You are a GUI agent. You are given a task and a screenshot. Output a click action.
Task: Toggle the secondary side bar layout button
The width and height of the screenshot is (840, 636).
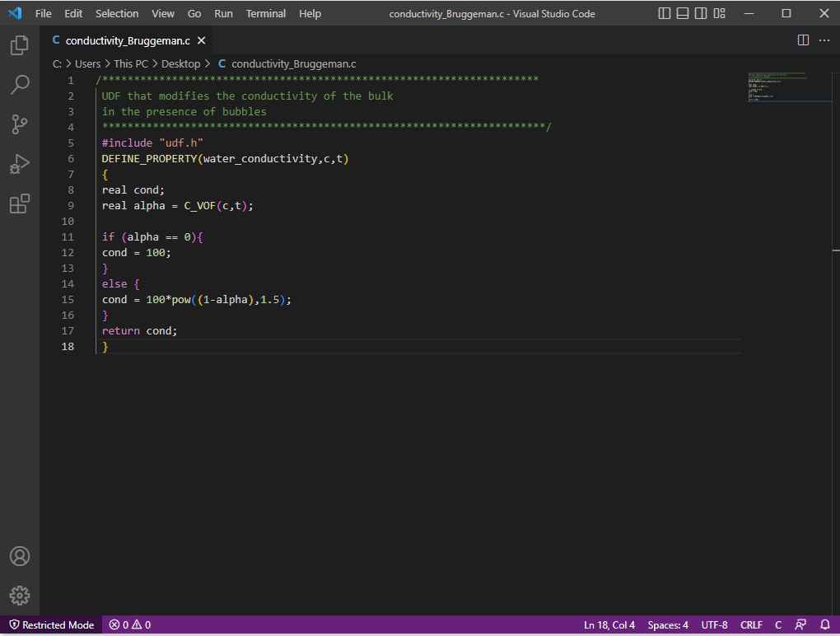[x=701, y=13]
